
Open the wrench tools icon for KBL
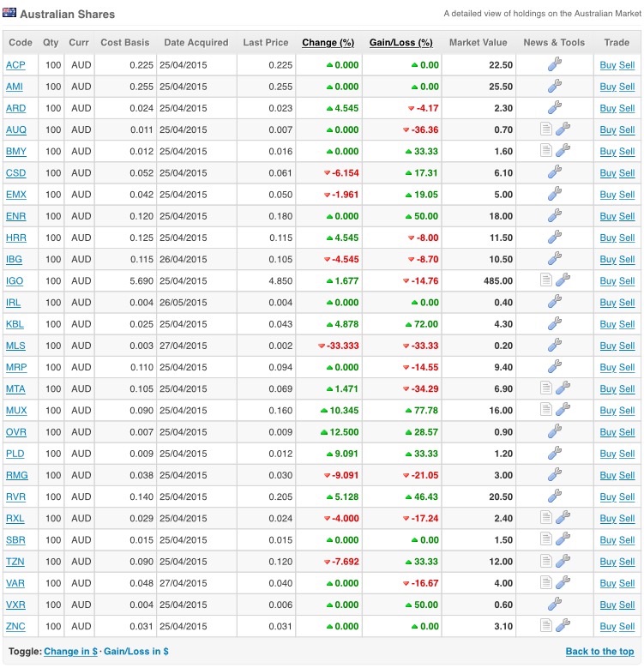click(x=554, y=323)
